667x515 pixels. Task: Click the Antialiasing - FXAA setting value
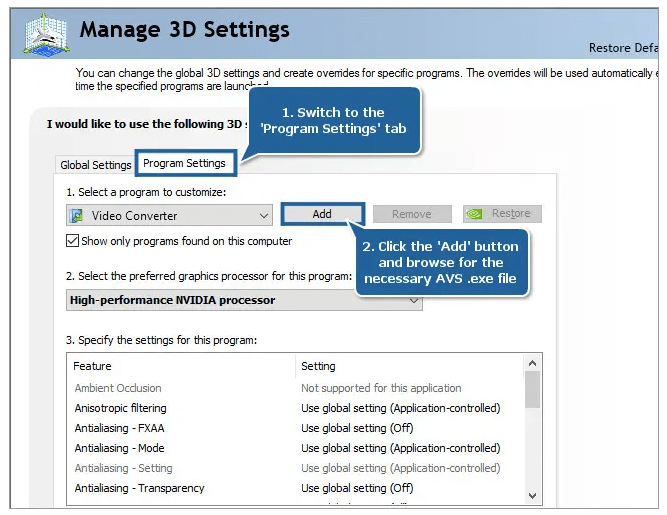[357, 428]
